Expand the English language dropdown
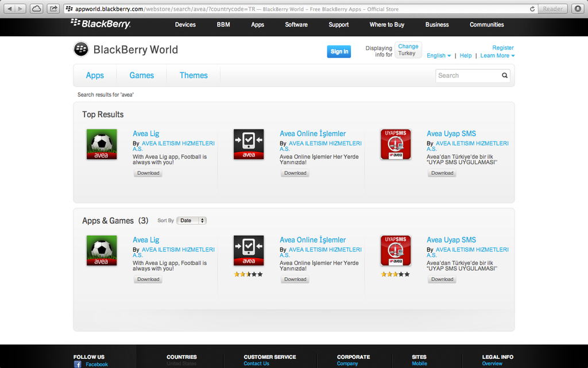 click(439, 56)
